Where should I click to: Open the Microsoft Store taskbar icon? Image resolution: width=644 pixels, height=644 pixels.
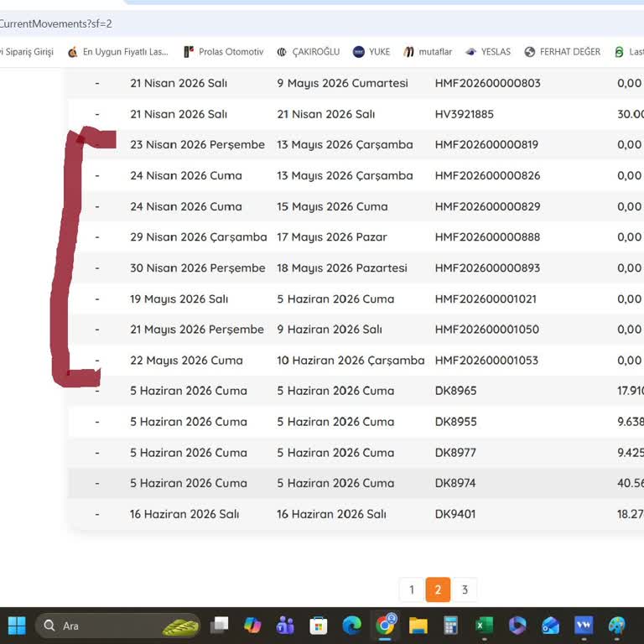[319, 626]
